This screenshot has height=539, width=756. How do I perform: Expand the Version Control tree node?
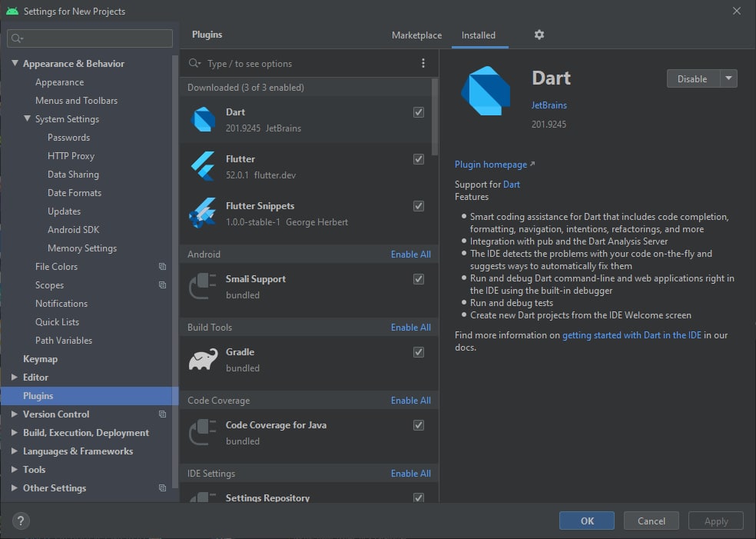pos(15,414)
